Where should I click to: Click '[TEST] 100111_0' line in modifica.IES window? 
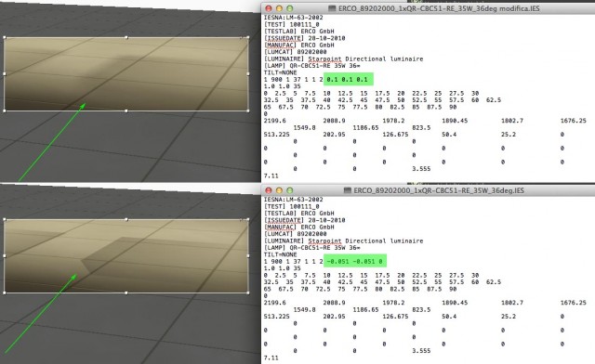pos(291,24)
